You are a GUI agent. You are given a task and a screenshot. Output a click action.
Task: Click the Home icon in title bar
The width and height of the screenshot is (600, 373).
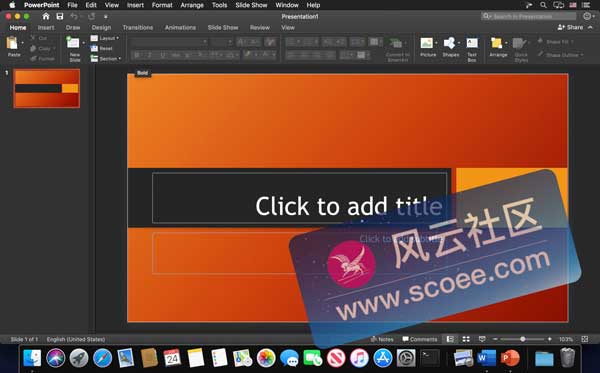click(x=46, y=16)
